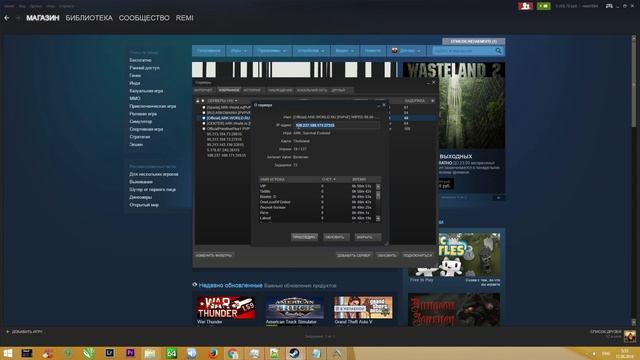Click the magnifier icon in store search
Viewport: 640px width, 360px height.
(498, 51)
